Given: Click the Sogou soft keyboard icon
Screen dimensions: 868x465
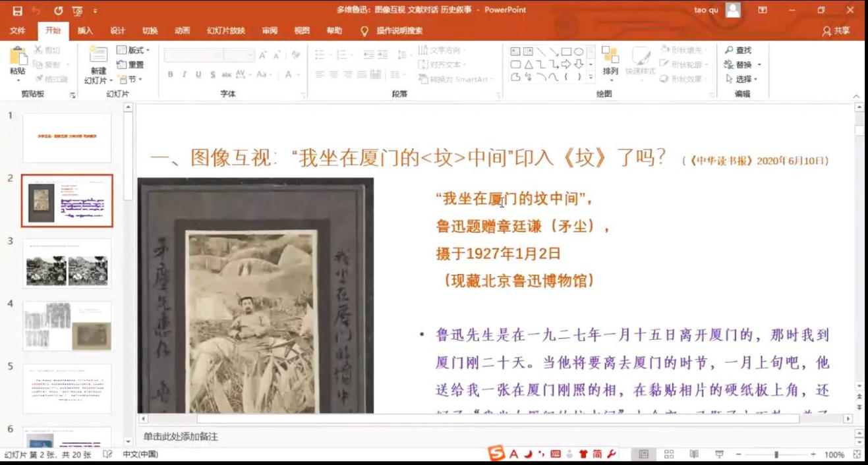Looking at the screenshot, I should coord(556,454).
